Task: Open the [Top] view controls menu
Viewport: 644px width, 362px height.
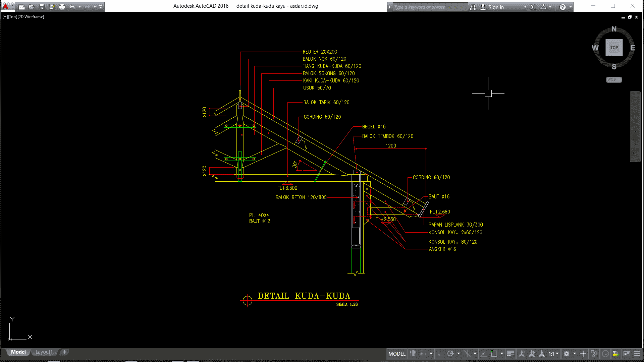Action: [12, 17]
